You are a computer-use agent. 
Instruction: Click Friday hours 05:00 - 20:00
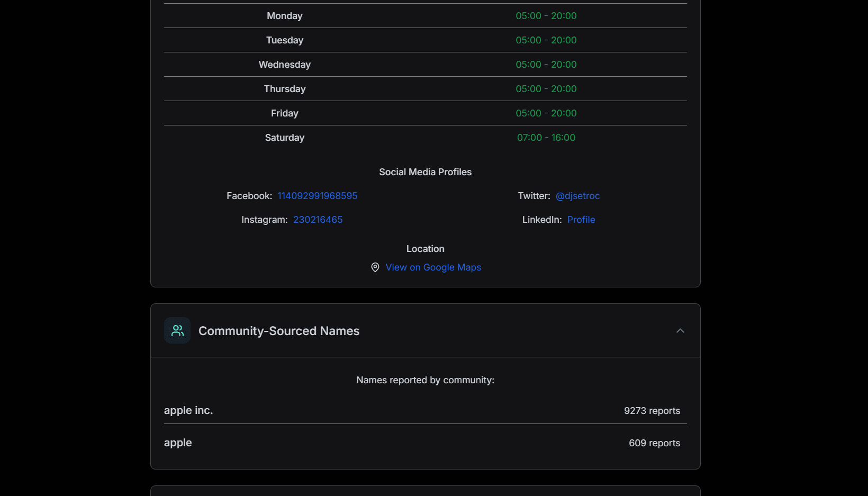click(x=546, y=113)
